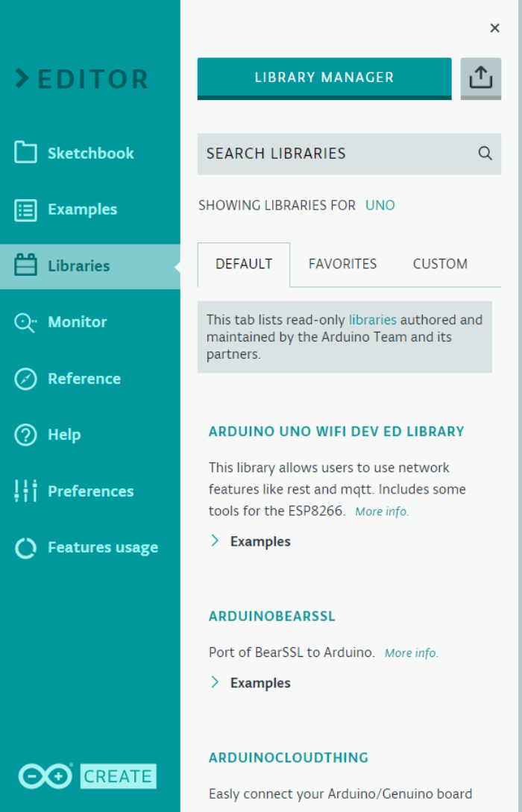The width and height of the screenshot is (522, 812).
Task: Click the Preferences sliders icon
Action: coord(25,491)
